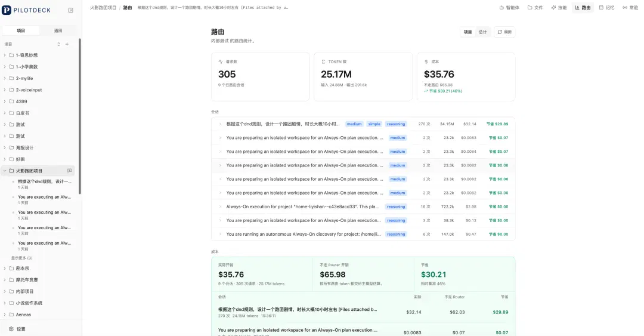The image size is (644, 336).
Task: Open the 技能 top navigation tab
Action: [x=559, y=7]
